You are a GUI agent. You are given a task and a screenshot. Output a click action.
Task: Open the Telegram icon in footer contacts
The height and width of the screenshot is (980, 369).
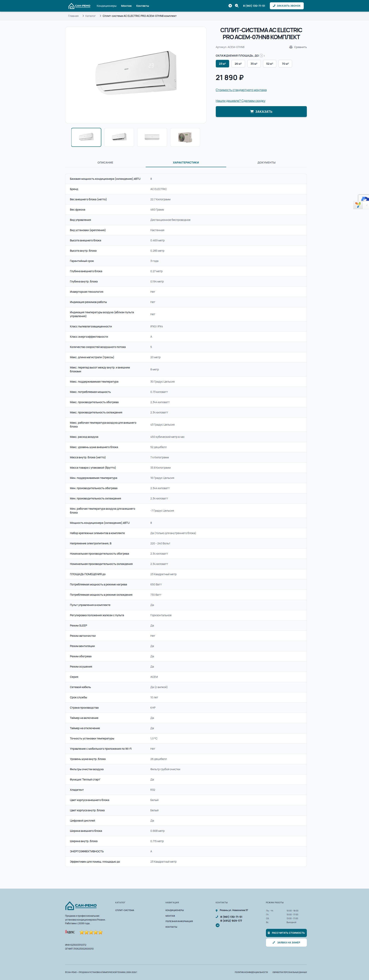tap(218, 925)
